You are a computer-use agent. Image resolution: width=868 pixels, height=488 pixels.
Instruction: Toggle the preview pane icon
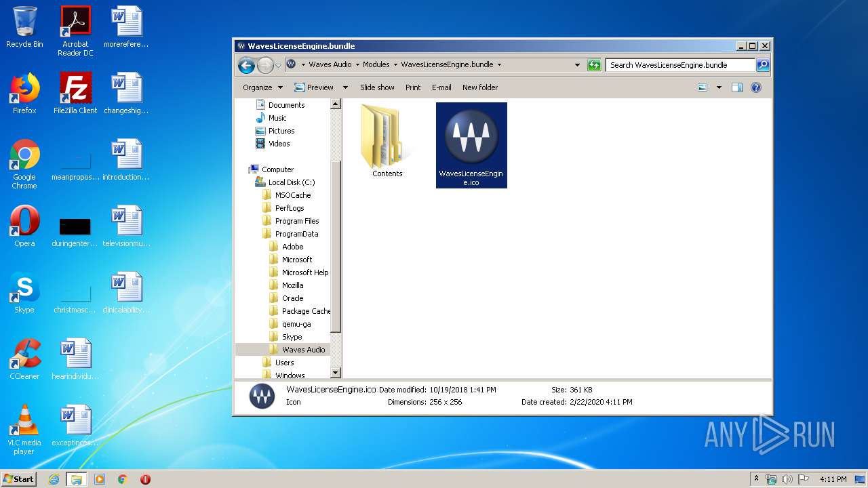tap(737, 87)
